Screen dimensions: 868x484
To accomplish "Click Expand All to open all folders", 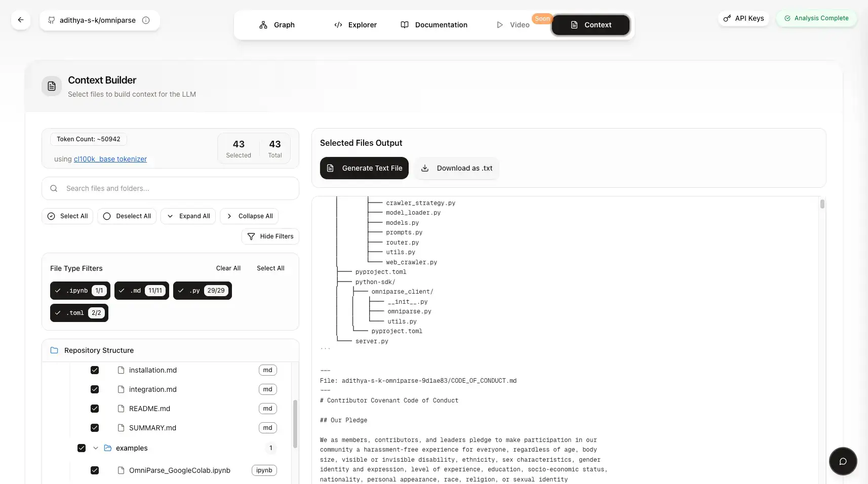I will pyautogui.click(x=188, y=216).
